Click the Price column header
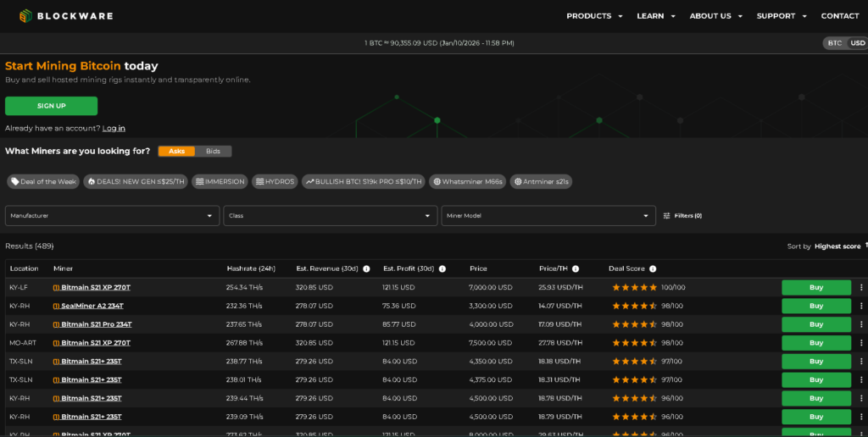The width and height of the screenshot is (868, 437). (478, 268)
